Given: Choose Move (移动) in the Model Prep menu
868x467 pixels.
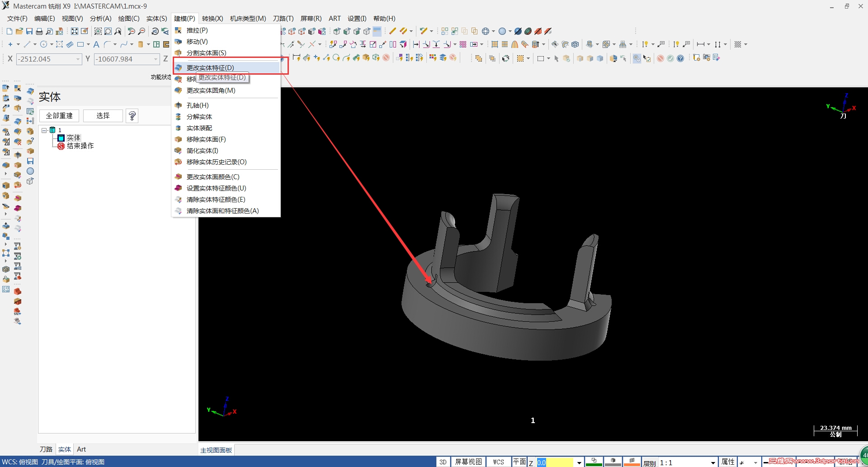Looking at the screenshot, I should coord(226,42).
